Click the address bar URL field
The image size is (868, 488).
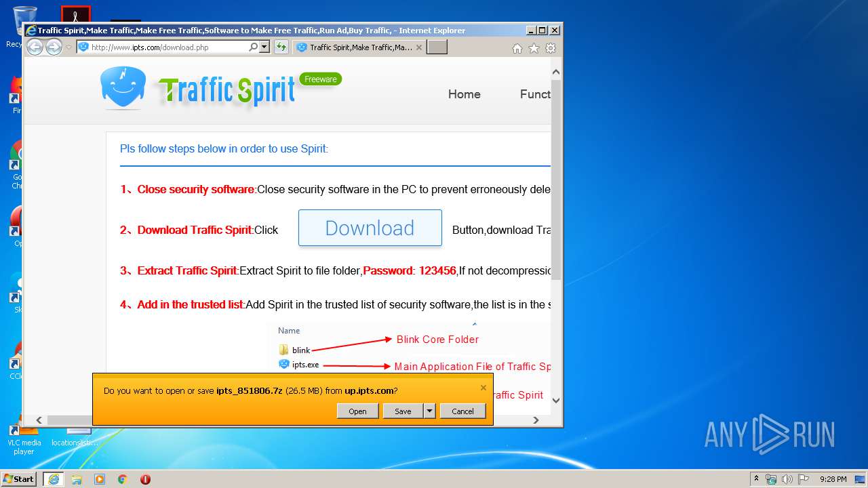coord(168,47)
